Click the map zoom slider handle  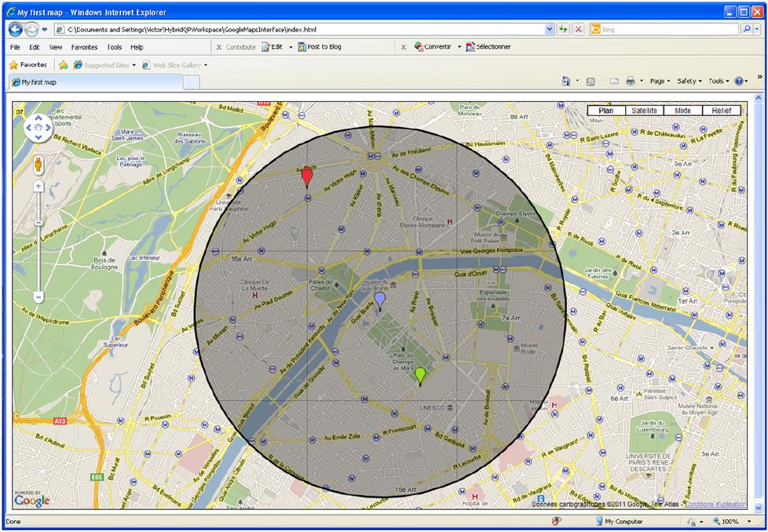(x=38, y=224)
